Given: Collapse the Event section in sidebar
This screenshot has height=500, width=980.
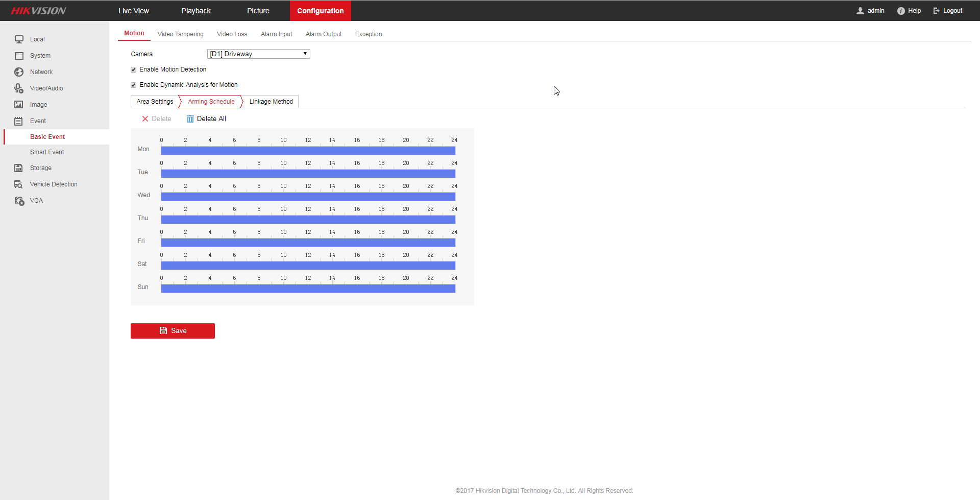Looking at the screenshot, I should tap(38, 121).
